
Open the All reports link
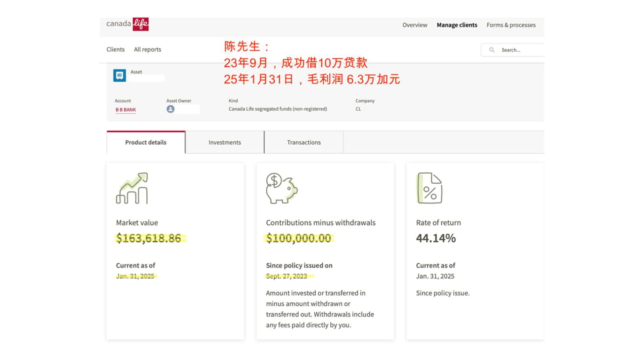[x=148, y=49]
